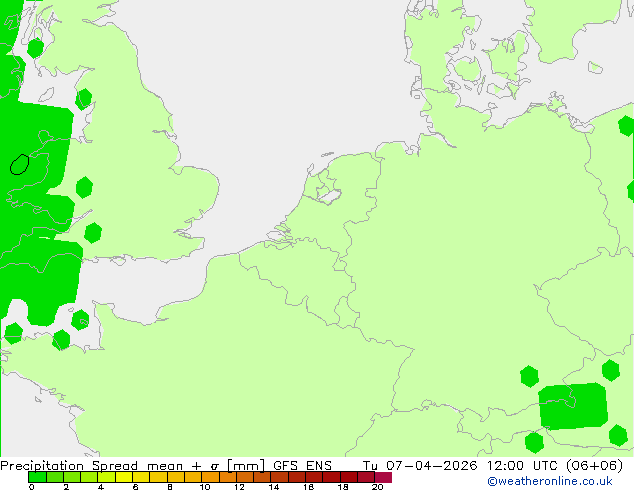Click the legend scale number '14'

[274, 487]
